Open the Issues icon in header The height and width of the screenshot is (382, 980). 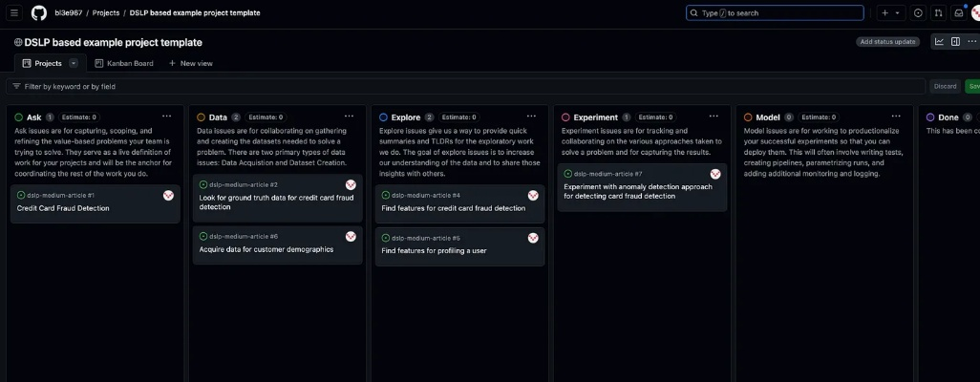918,13
